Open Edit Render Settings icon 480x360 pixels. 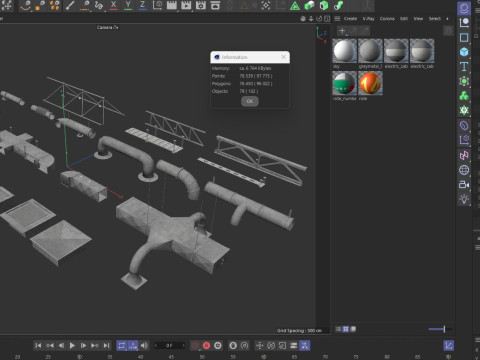[201, 5]
